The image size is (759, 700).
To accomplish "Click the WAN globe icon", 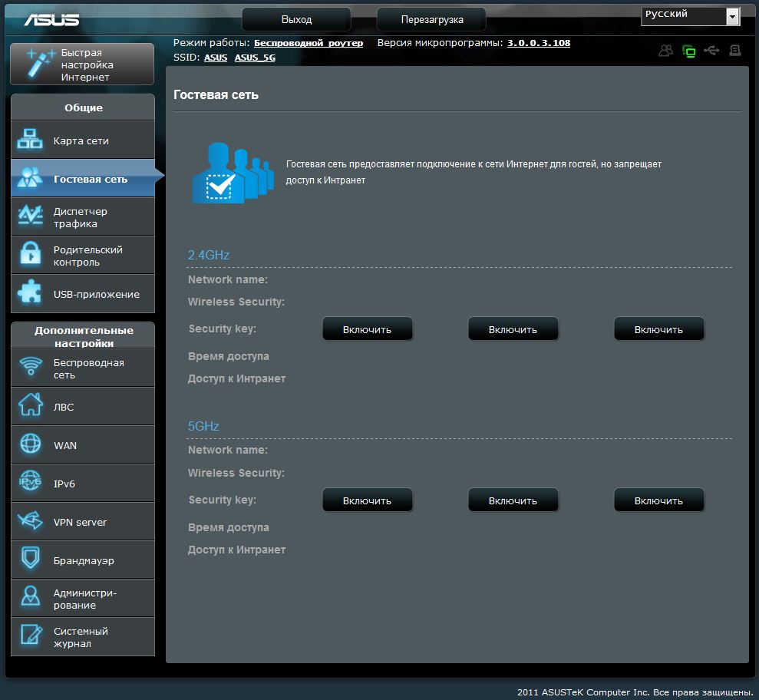I will (x=31, y=443).
